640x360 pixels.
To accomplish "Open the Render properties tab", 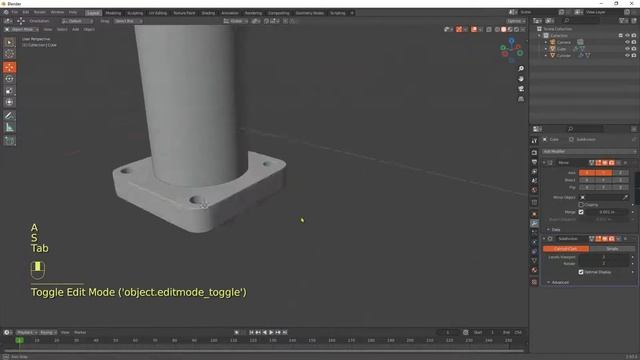I will point(534,153).
